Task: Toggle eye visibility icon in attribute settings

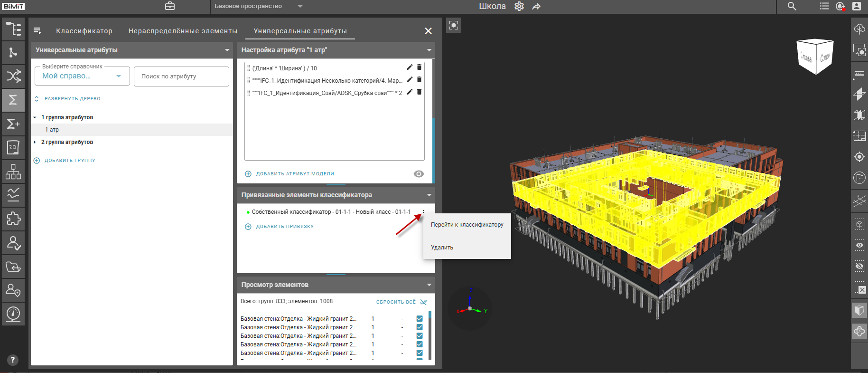Action: point(419,174)
